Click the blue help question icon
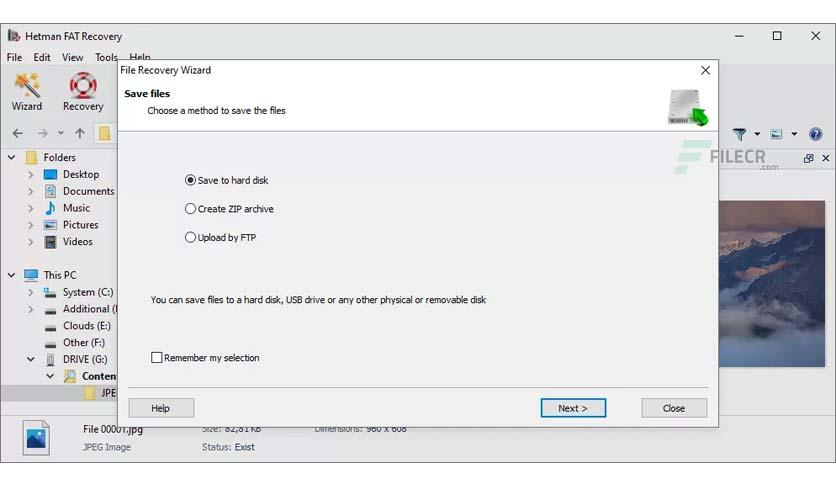836x484 pixels. click(815, 134)
